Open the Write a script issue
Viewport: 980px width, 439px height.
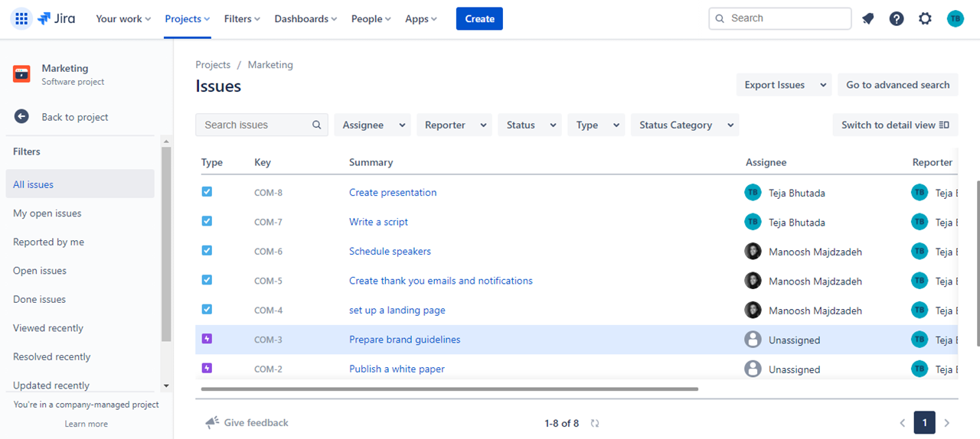click(x=378, y=222)
